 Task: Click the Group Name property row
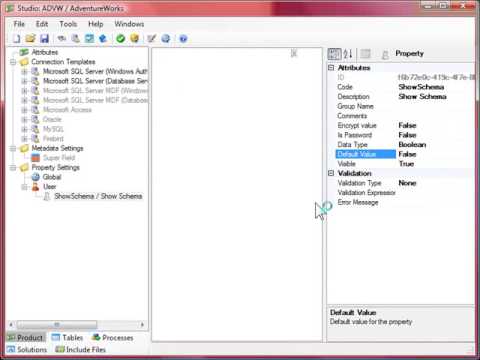[x=405, y=106]
